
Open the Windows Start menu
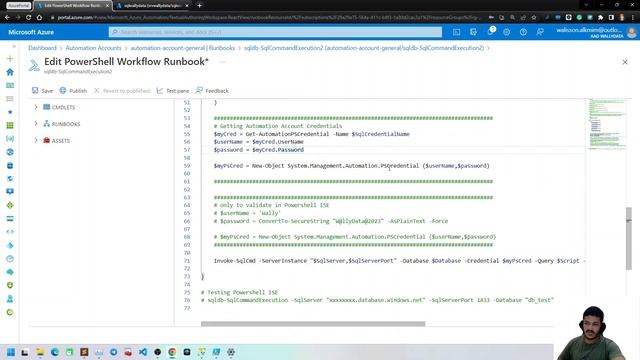[x=11, y=352]
